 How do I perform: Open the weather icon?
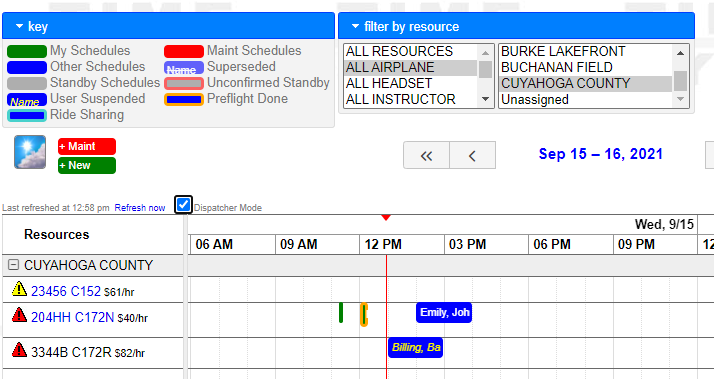(x=30, y=152)
